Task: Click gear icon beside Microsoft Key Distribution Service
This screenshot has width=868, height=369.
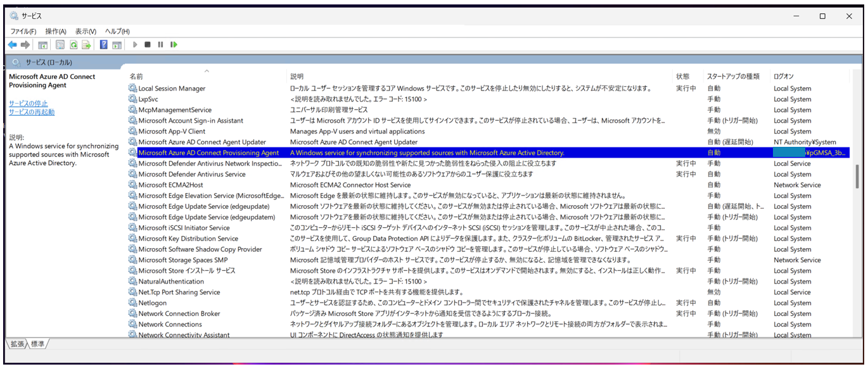Action: (132, 238)
